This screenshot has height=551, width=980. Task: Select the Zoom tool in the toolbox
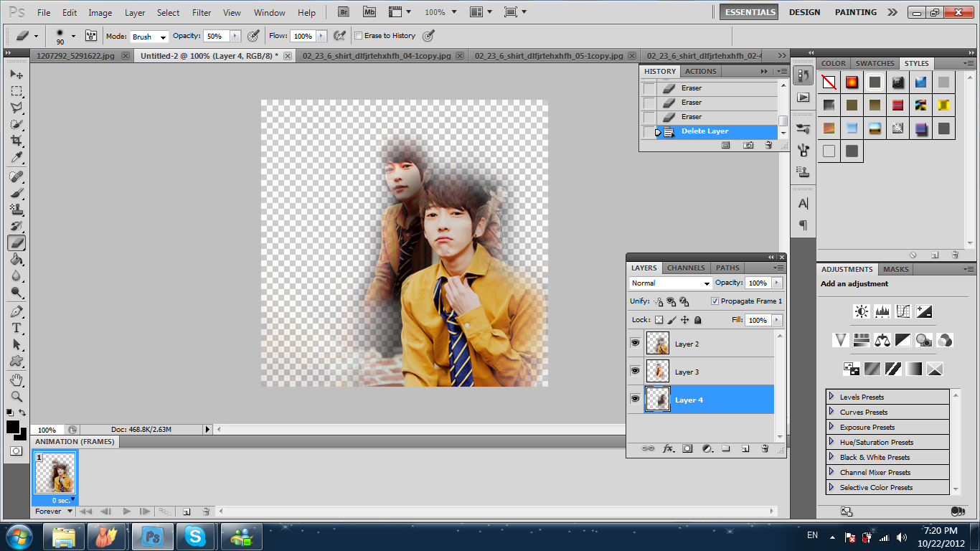point(17,396)
